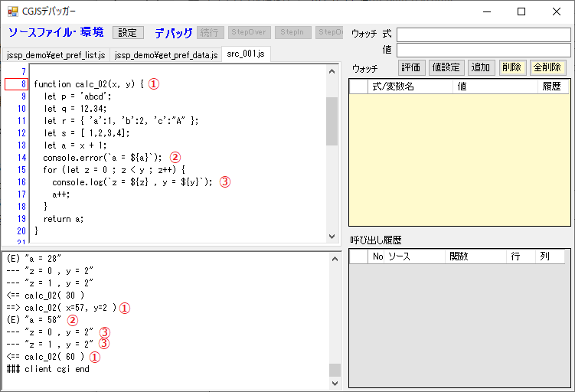
Task: Click the CGJS debugger app icon in title bar
Action: pyautogui.click(x=12, y=11)
